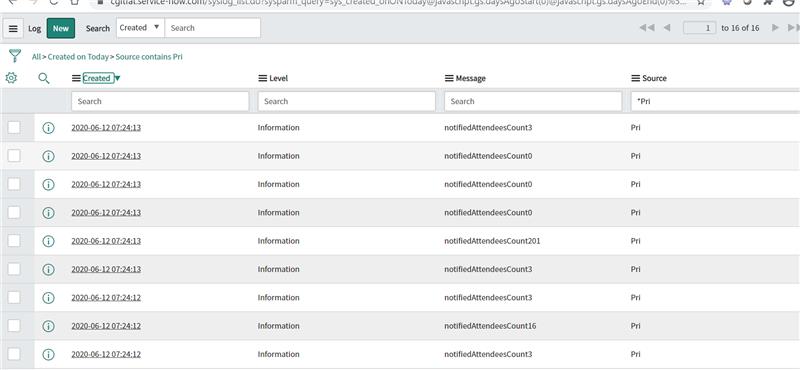Screen dimensions: 800x370
Task: Select checkbox for last visible row
Action: pos(14,354)
